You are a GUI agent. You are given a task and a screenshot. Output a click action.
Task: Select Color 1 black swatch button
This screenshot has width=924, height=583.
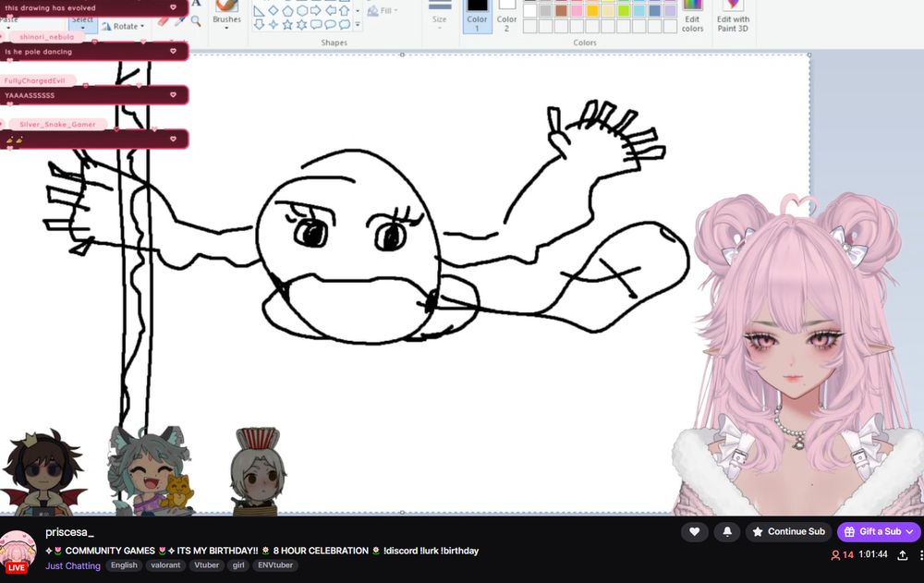478,17
